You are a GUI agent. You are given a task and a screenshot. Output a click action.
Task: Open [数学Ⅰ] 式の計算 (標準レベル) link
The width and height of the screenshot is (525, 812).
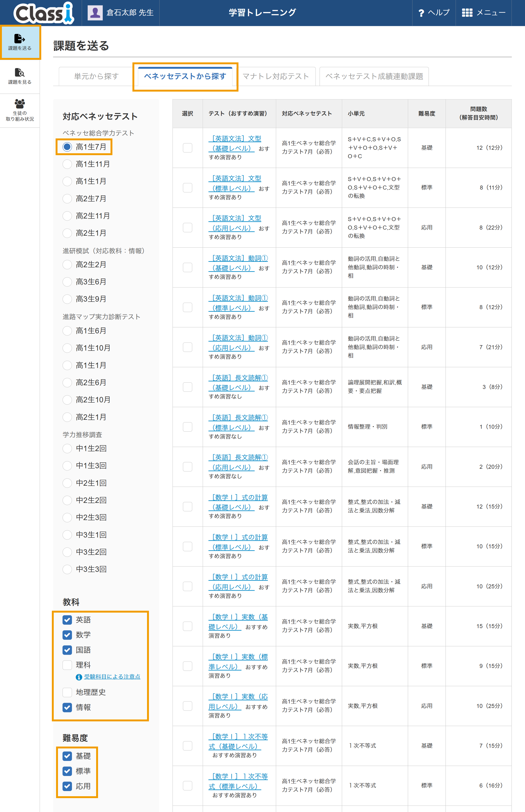[x=238, y=542]
